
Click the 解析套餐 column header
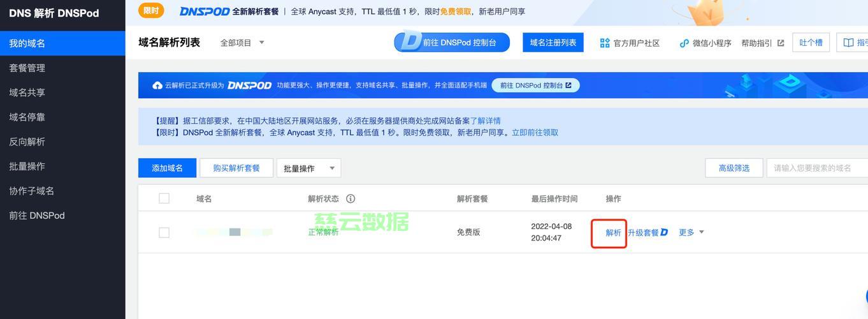point(472,198)
